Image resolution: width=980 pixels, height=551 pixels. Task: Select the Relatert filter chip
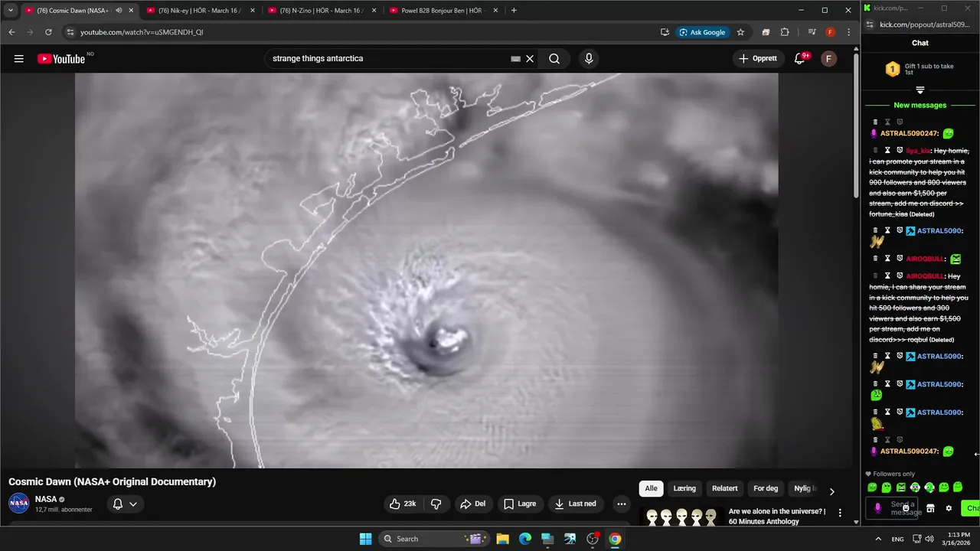(725, 488)
